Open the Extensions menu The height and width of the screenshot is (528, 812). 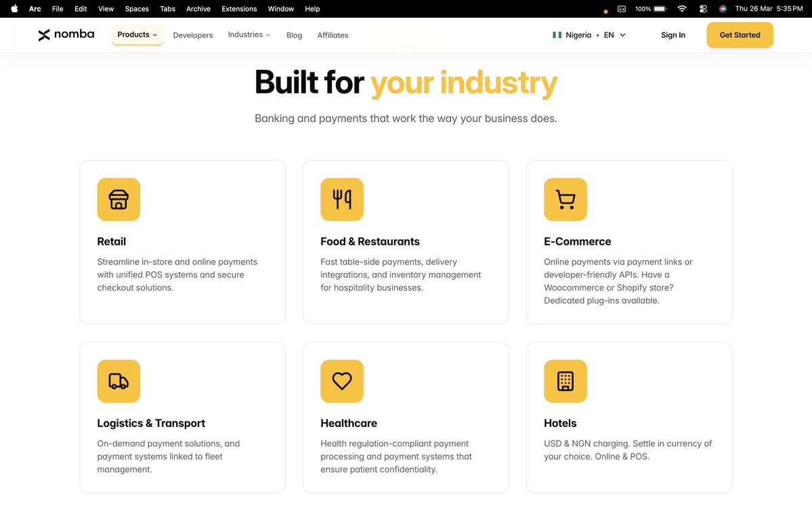239,9
